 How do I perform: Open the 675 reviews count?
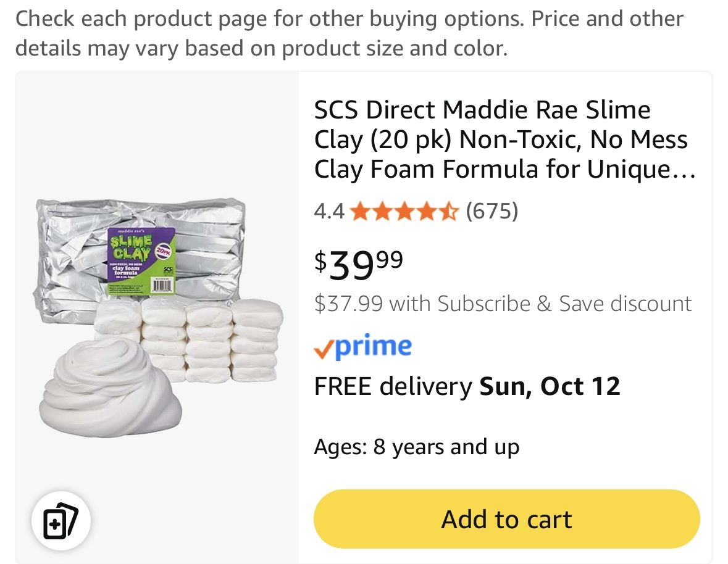[x=492, y=212]
